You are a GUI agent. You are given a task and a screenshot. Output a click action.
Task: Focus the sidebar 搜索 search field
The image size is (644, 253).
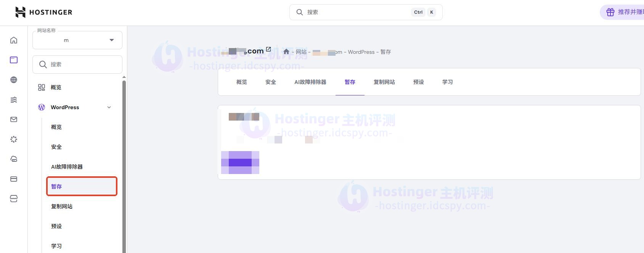[x=77, y=64]
